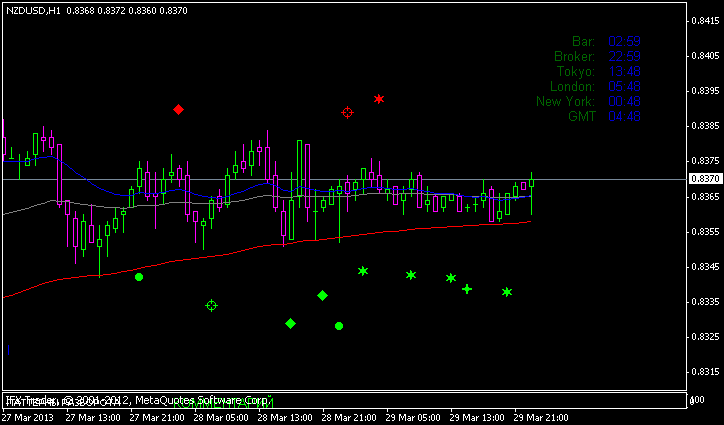Click the 0.8415 level on price scale

[705, 21]
